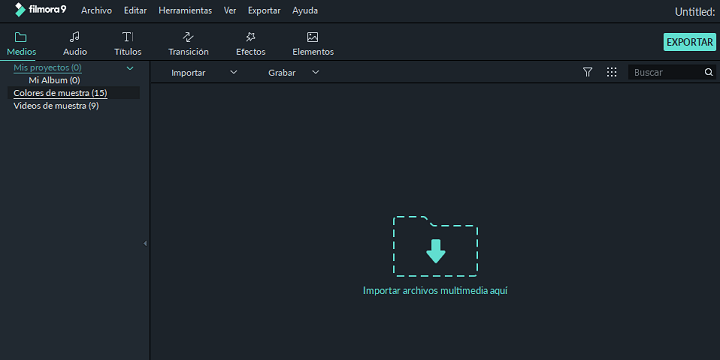Open the Ayuda menu

point(305,11)
